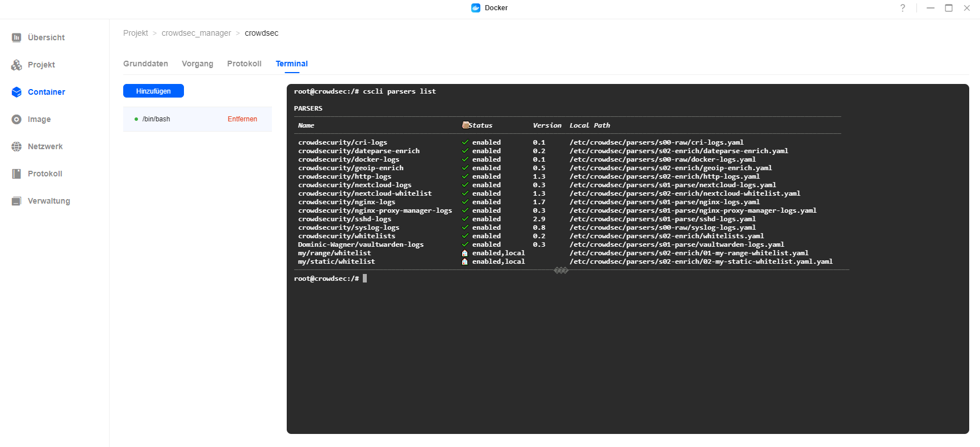Select the /bin/bash terminal session
This screenshot has height=447, width=980.
point(198,119)
